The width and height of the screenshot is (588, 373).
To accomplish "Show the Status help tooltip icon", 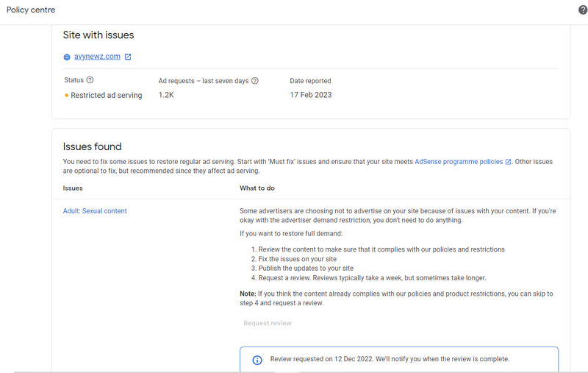I will (90, 80).
